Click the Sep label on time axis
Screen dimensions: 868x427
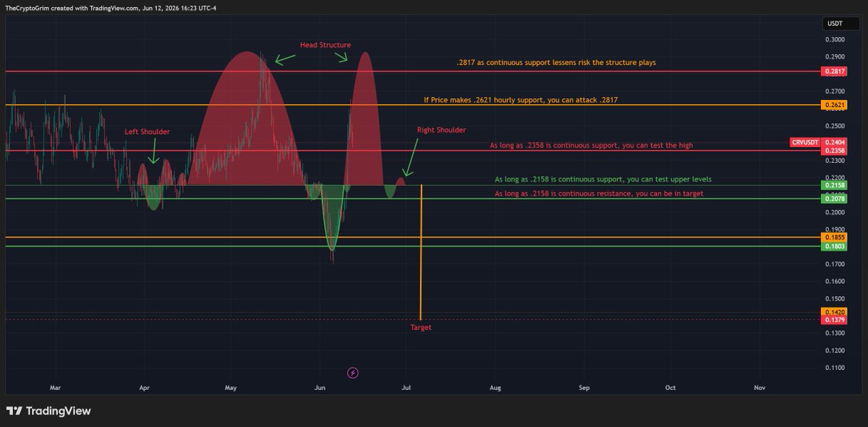(584, 388)
